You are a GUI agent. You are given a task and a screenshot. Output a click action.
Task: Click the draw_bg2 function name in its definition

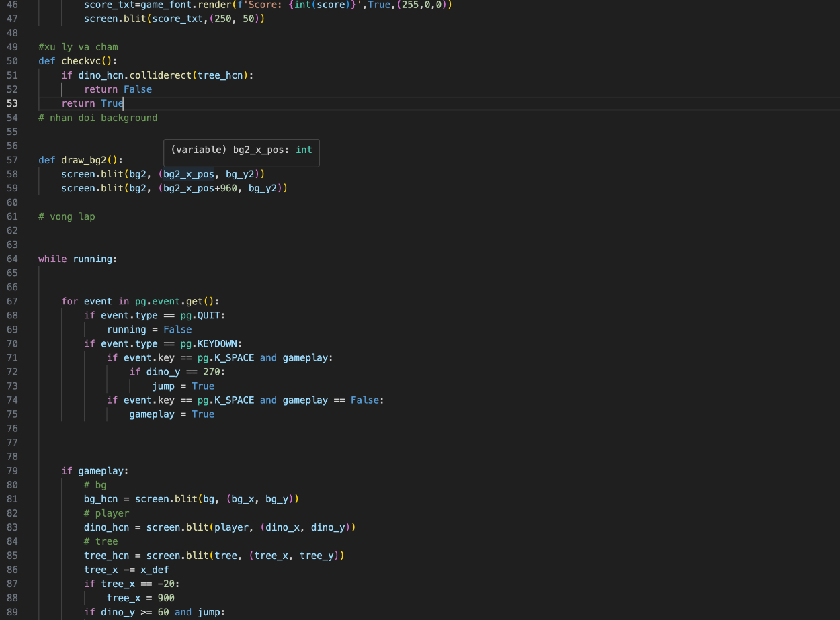87,160
